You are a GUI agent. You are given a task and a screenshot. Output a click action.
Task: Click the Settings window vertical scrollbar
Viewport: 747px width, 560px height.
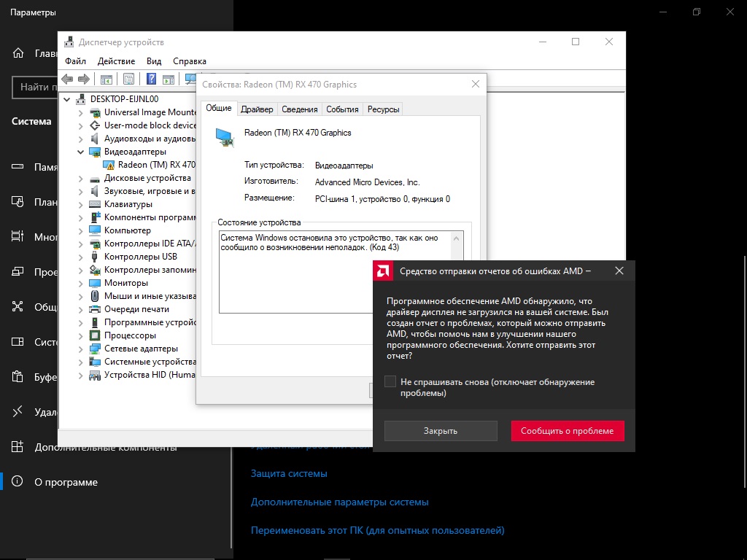(x=745, y=373)
